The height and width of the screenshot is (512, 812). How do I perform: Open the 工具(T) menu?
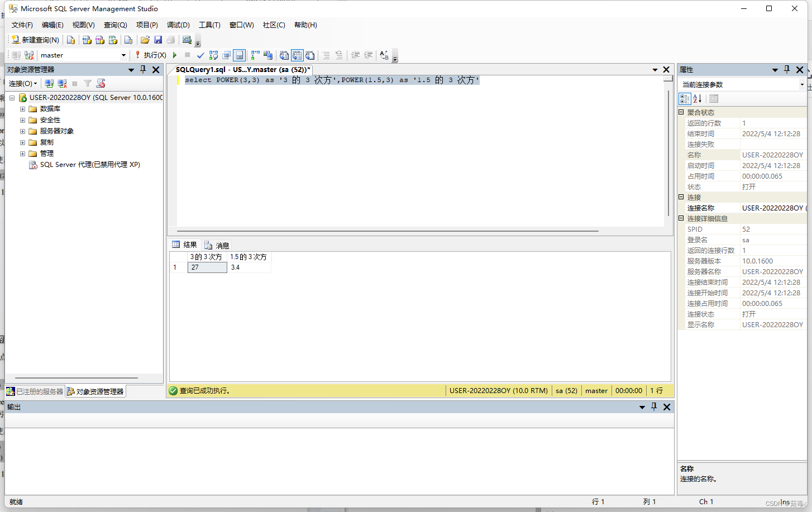[x=209, y=25]
